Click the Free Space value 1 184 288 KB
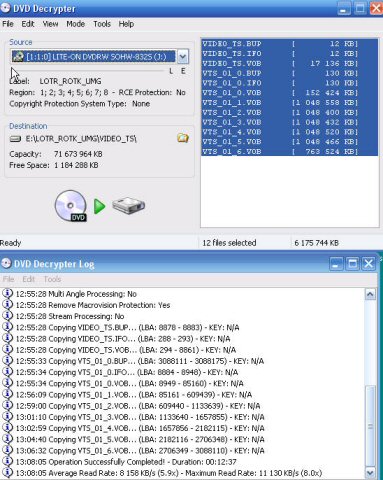Screen dimensions: 383x480 [76, 165]
